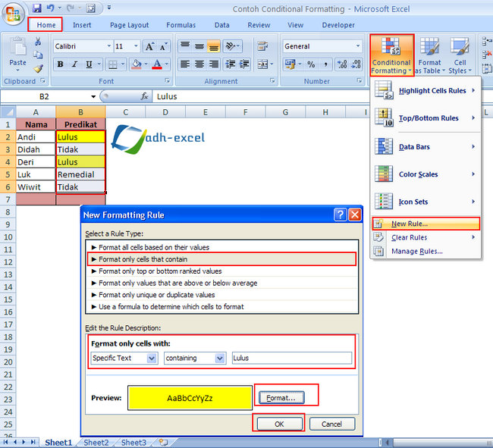This screenshot has height=448, width=493.
Task: Click the Office button logo
Action: 13,14
